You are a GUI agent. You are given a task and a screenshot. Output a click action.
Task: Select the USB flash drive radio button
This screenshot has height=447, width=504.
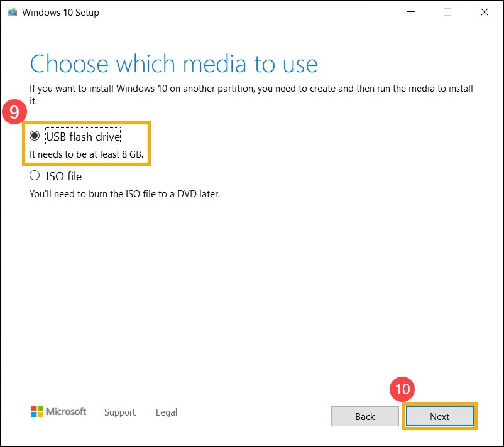(x=35, y=136)
